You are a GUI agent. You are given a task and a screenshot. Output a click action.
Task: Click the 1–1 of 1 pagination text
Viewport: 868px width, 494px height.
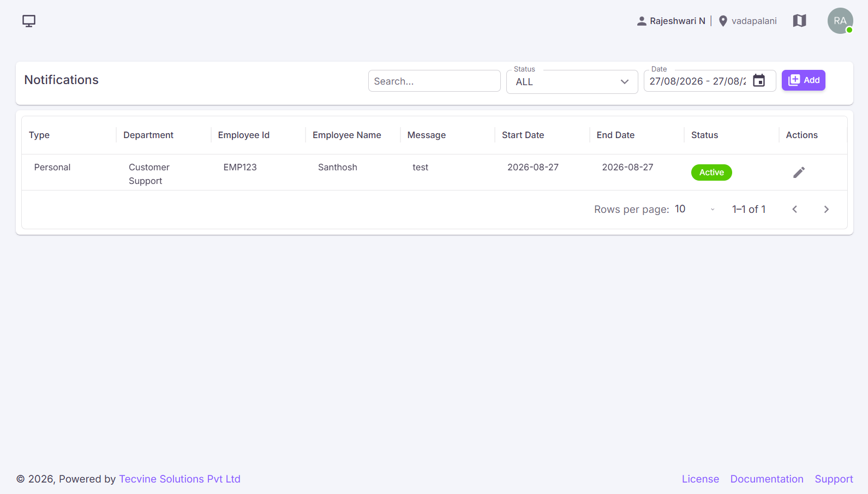pyautogui.click(x=749, y=209)
